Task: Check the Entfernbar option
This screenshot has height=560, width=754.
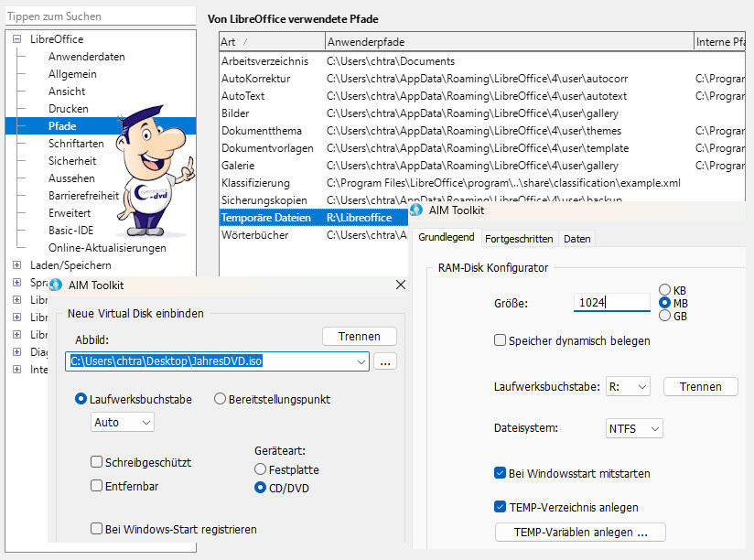Action: click(x=97, y=486)
